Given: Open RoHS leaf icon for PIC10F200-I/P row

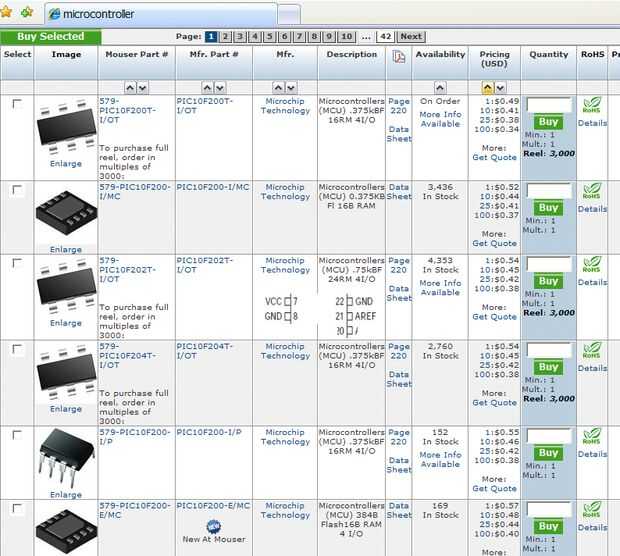Looking at the screenshot, I should pos(592,436).
